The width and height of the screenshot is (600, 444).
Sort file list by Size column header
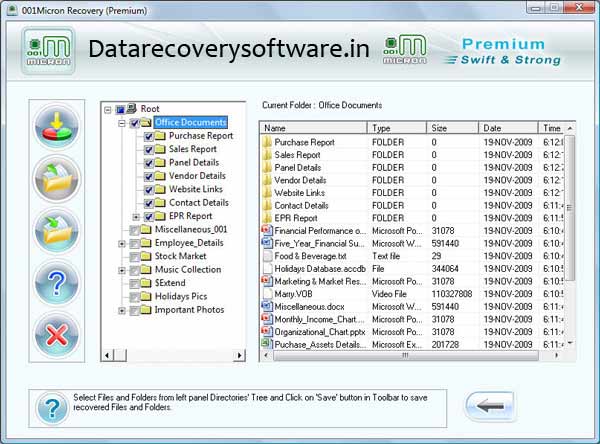pos(453,128)
